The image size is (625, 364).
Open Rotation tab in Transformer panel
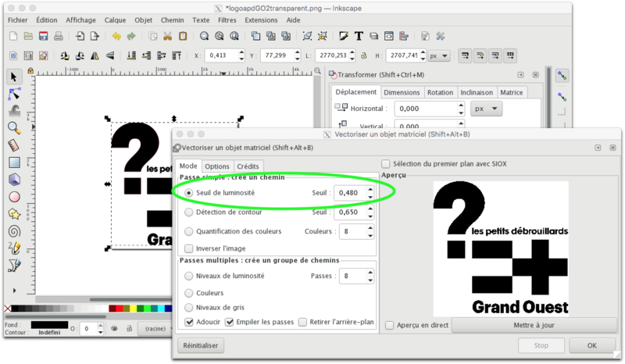point(440,92)
